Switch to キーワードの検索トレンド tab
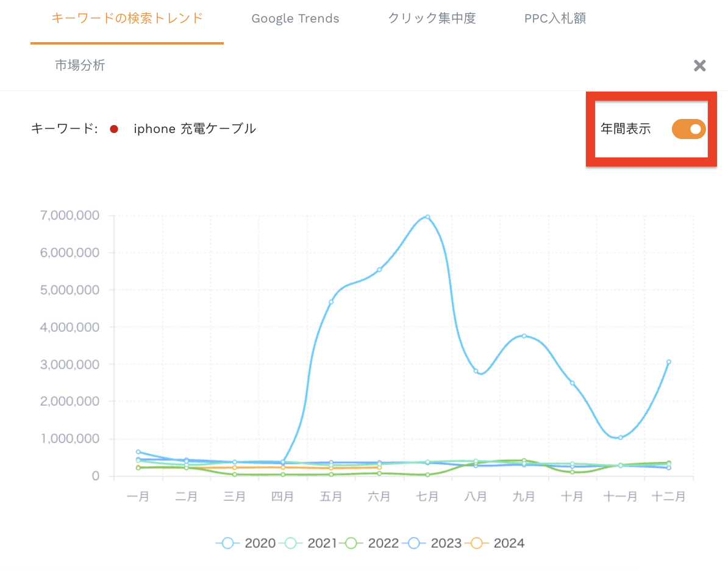 pyautogui.click(x=127, y=18)
